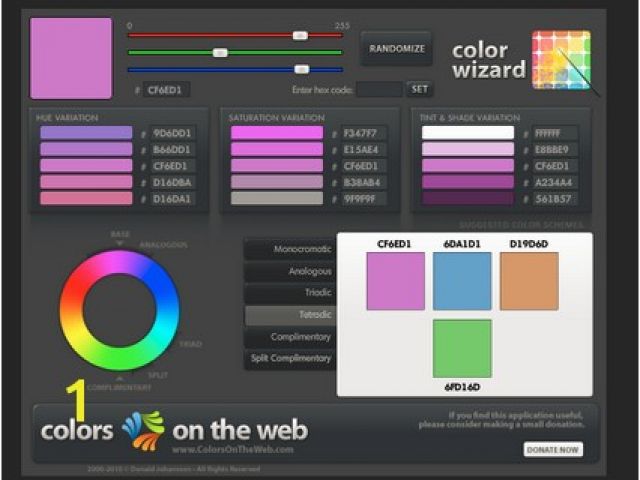
Task: Click the BASE marker arrow above wheel
Action: [120, 243]
